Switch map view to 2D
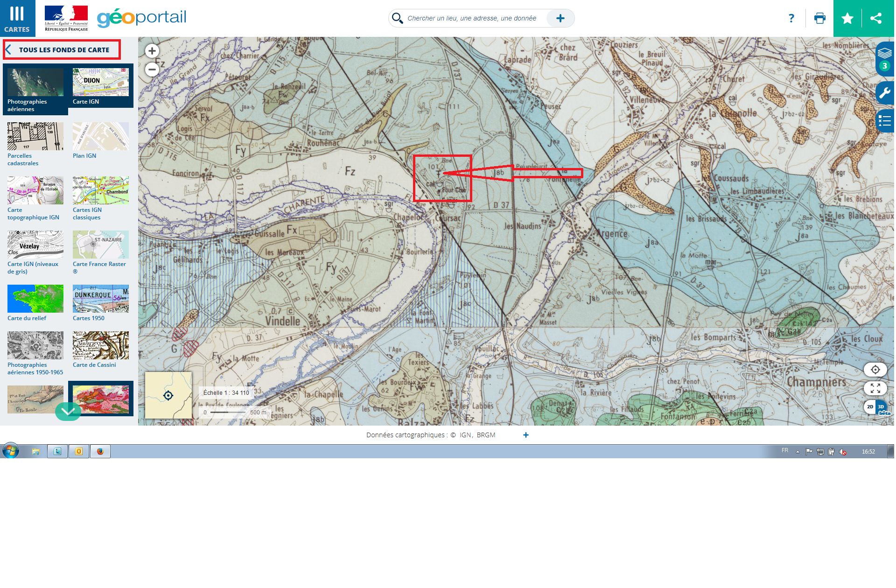Image resolution: width=896 pixels, height=588 pixels. tap(870, 407)
